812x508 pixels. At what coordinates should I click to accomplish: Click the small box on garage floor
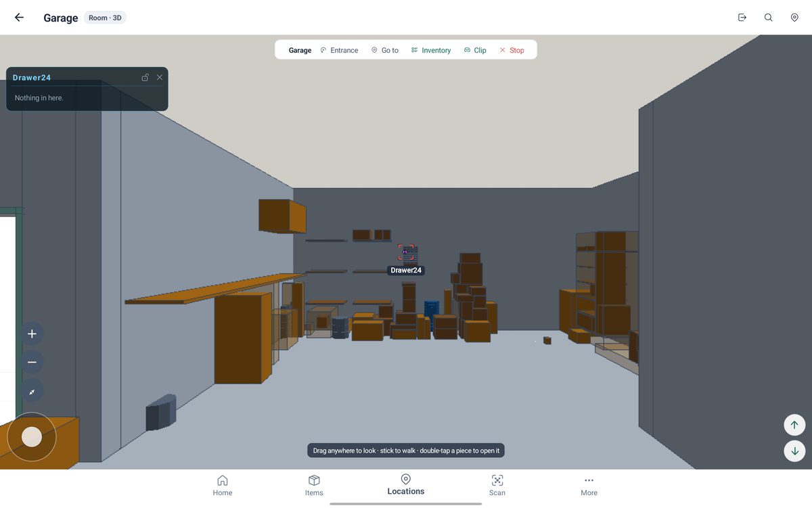547,340
